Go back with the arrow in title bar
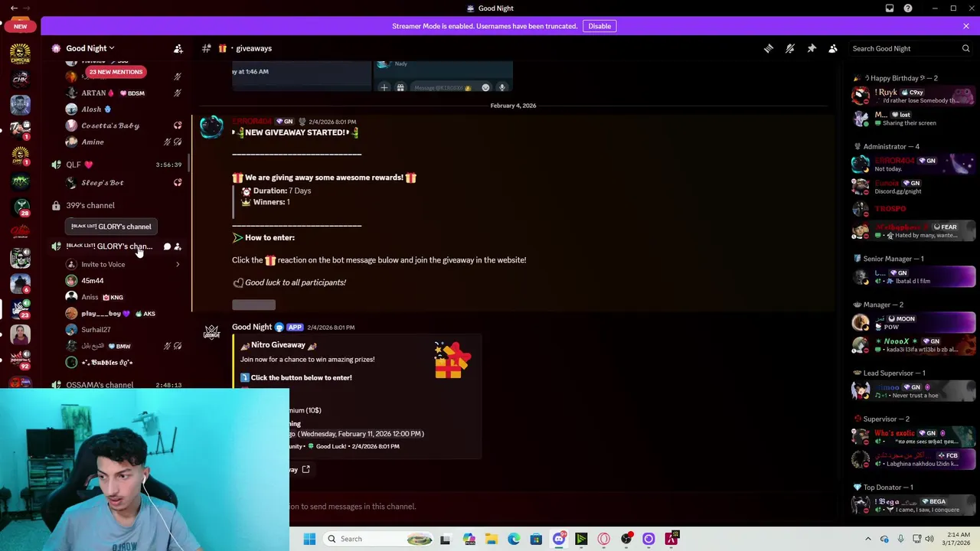Screen dimensions: 980x551 [x=14, y=8]
